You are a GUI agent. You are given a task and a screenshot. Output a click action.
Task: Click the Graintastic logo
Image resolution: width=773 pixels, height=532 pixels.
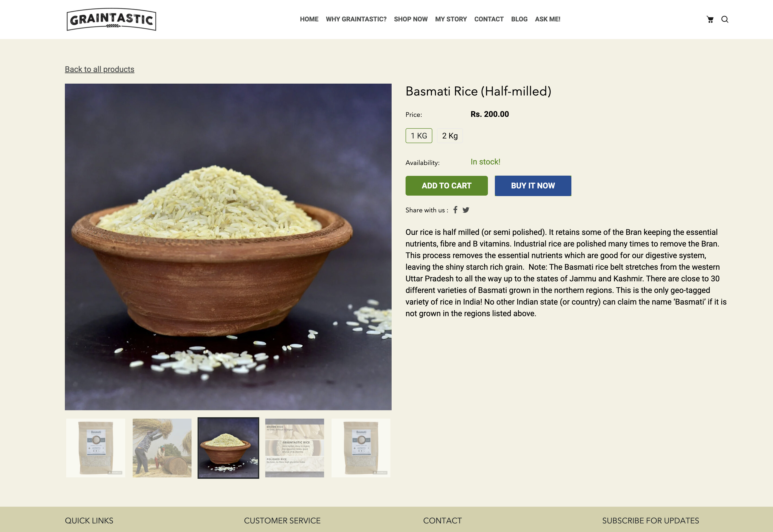111,19
